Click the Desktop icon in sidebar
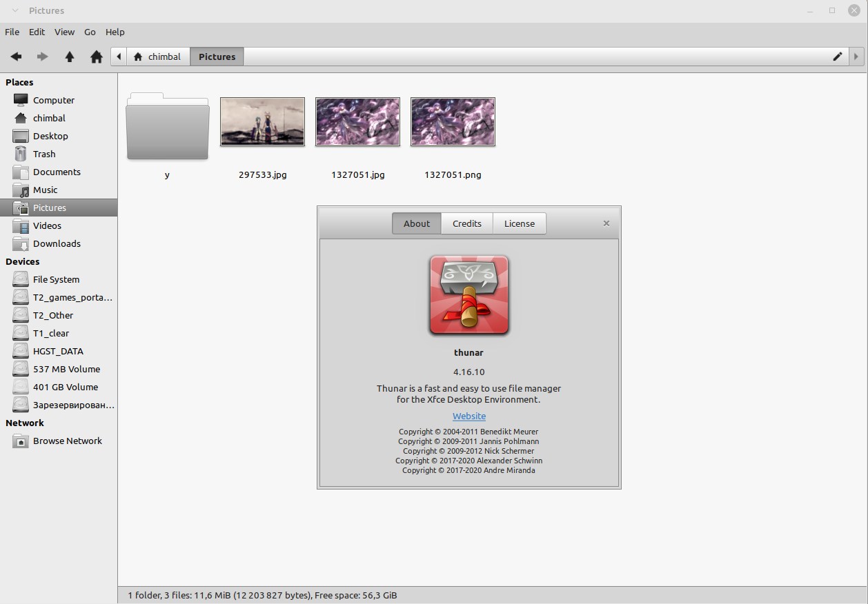This screenshot has height=604, width=868. pyautogui.click(x=21, y=136)
